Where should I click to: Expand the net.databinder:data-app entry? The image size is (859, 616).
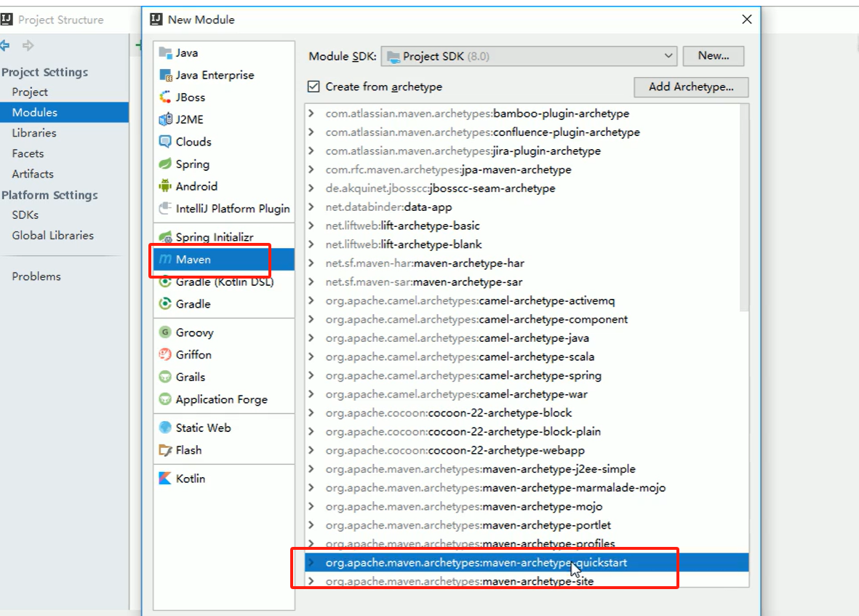tap(311, 207)
